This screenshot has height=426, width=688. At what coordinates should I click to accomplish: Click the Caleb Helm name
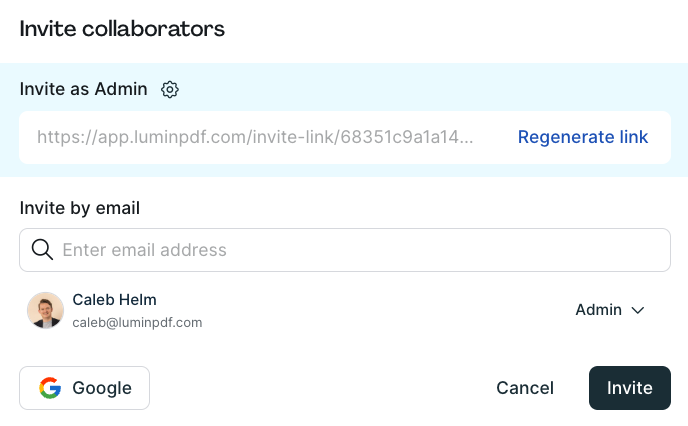point(115,300)
